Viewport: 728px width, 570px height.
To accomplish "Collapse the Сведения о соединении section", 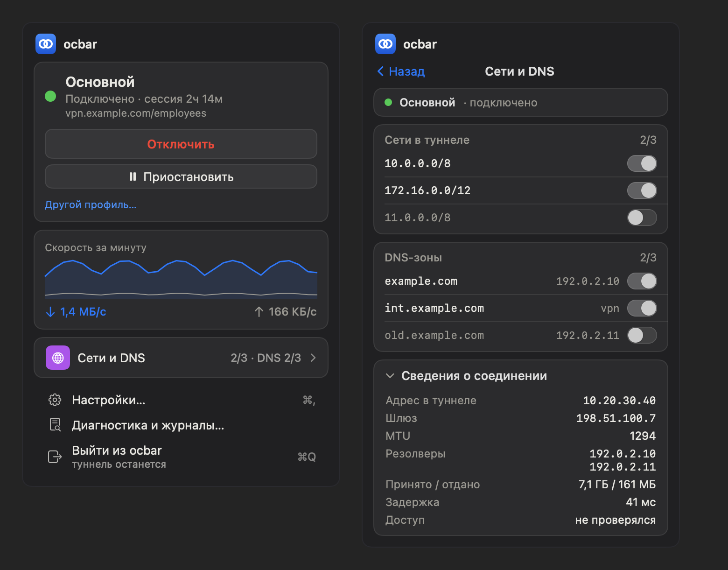I will (390, 376).
